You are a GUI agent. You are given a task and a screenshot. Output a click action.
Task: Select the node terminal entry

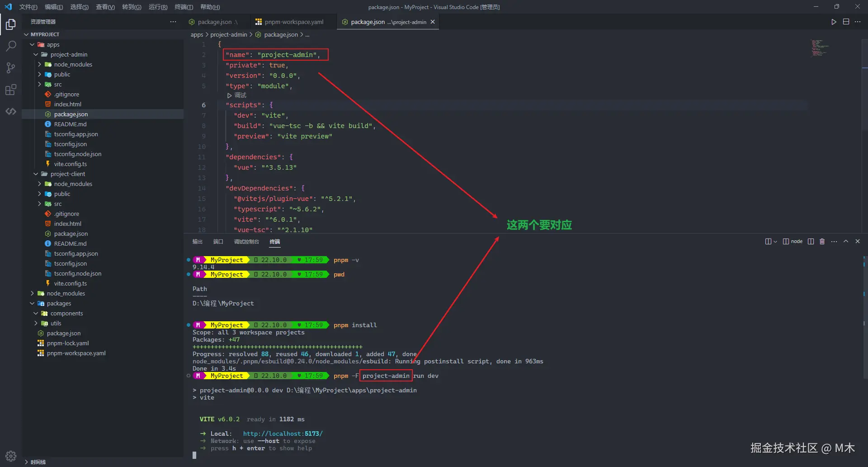793,242
